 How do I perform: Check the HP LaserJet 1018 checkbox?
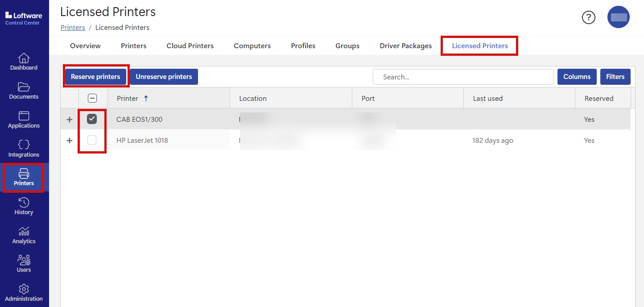coord(92,140)
